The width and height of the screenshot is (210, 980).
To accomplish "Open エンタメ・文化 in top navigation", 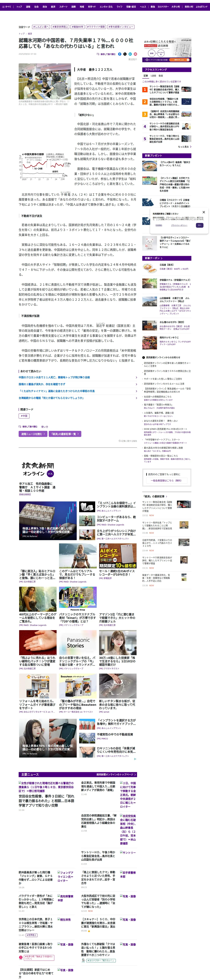I will point(106,7).
